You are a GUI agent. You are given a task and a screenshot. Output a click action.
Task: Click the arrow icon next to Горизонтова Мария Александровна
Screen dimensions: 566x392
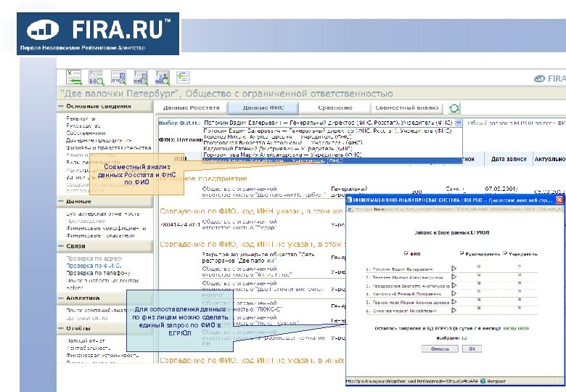click(454, 302)
